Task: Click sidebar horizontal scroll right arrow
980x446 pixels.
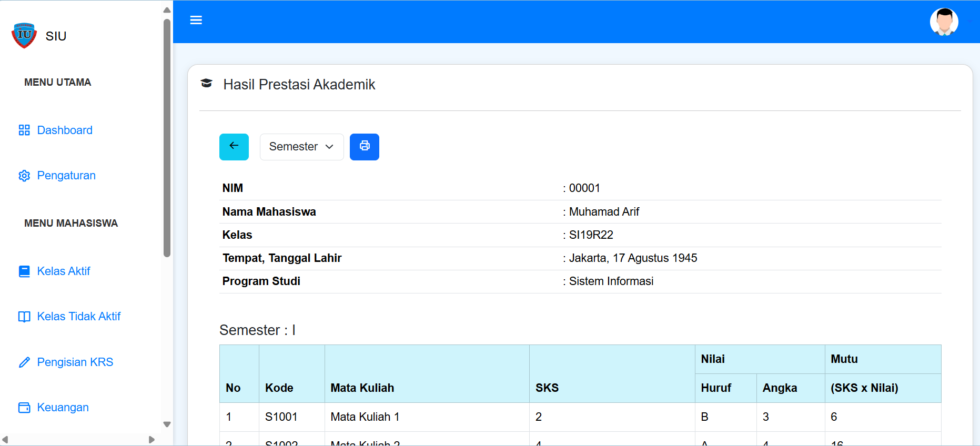Action: 151,440
